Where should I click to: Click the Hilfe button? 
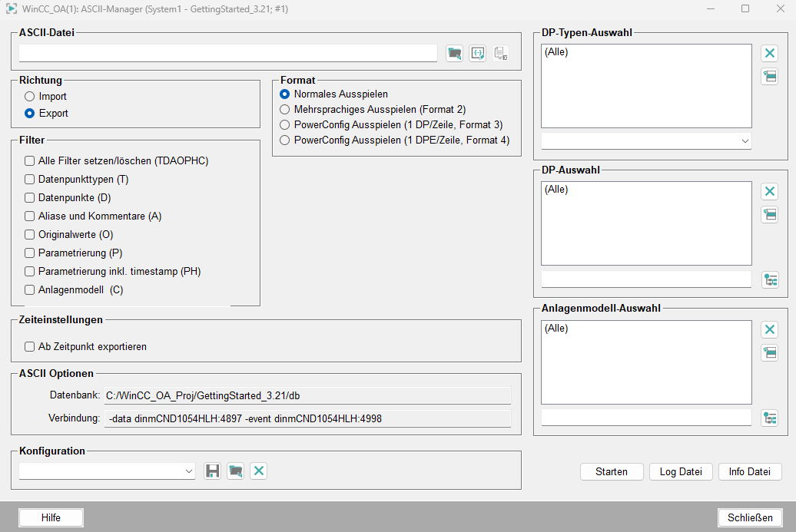pyautogui.click(x=51, y=518)
